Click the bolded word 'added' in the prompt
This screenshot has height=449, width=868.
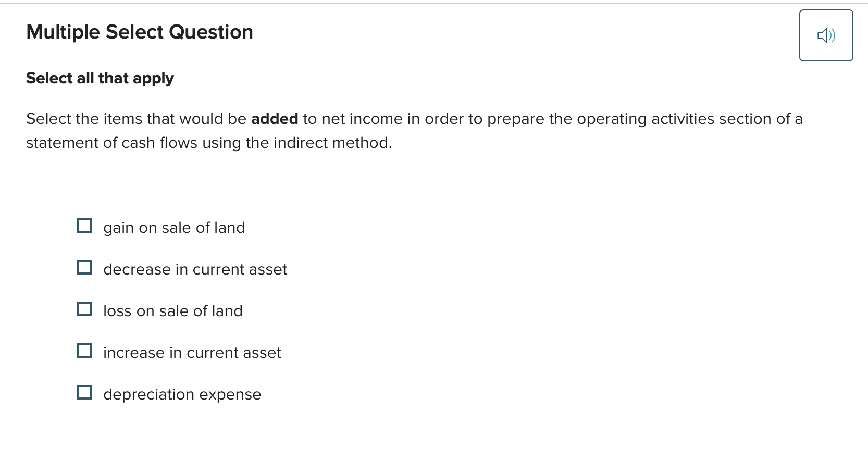coord(275,119)
